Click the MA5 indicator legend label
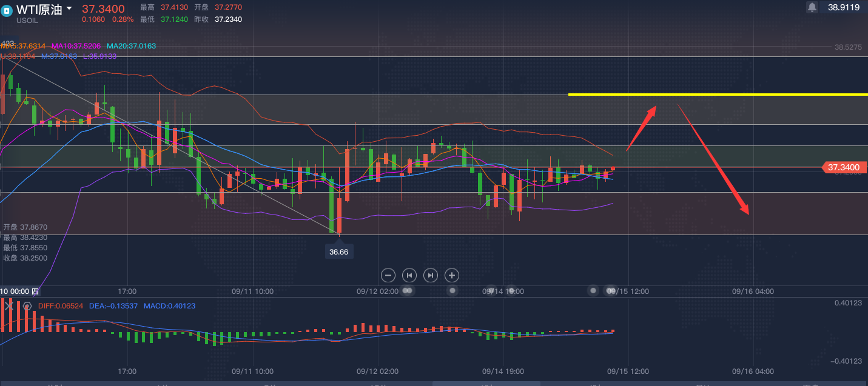The height and width of the screenshot is (386, 868). click(x=24, y=46)
